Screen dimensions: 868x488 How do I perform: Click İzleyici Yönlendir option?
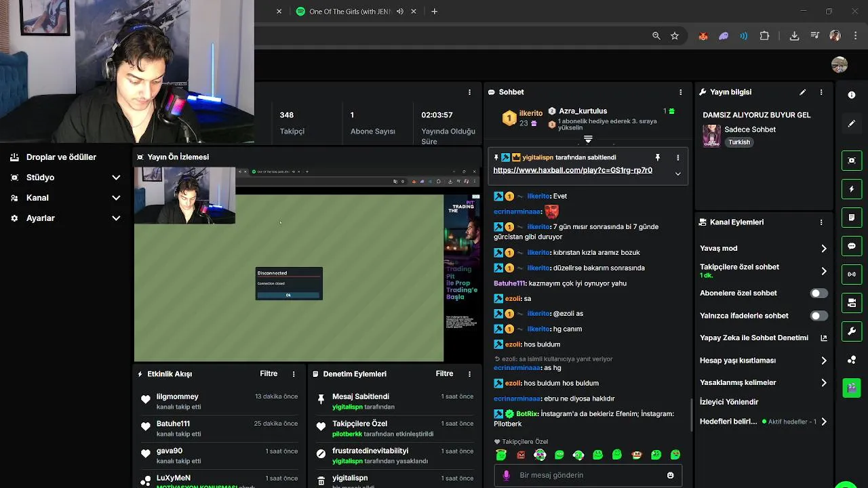point(729,402)
